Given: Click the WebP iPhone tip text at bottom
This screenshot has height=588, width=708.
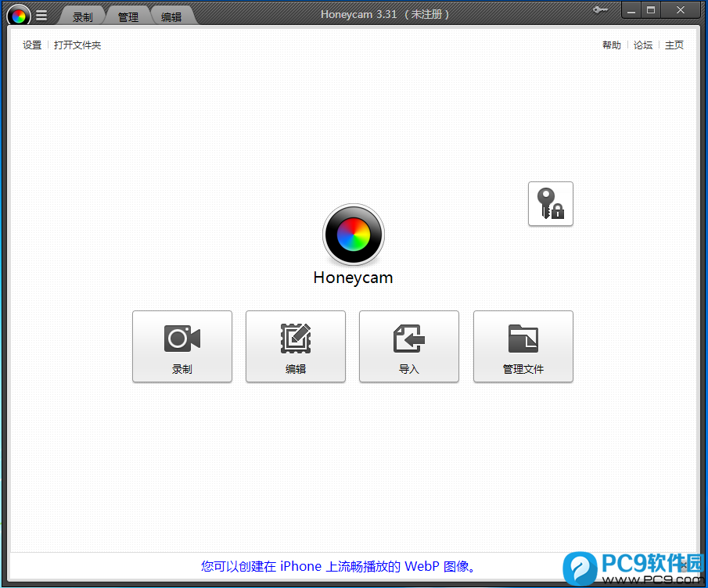Looking at the screenshot, I should tap(339, 566).
